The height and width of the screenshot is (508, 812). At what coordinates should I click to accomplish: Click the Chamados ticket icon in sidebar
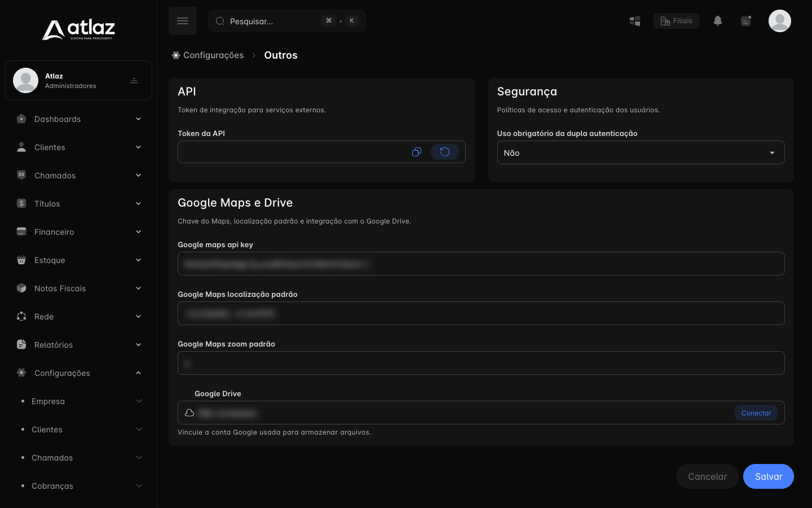21,175
